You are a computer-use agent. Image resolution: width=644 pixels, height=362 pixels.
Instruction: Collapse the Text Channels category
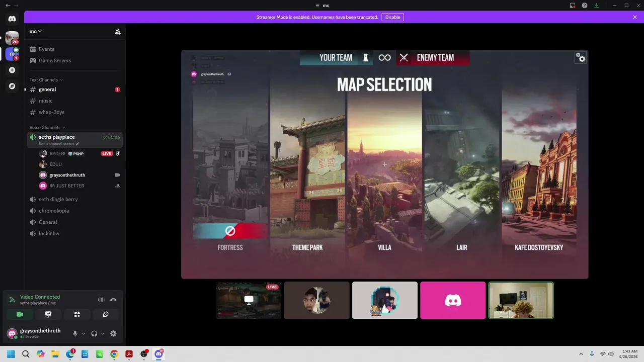[46, 80]
